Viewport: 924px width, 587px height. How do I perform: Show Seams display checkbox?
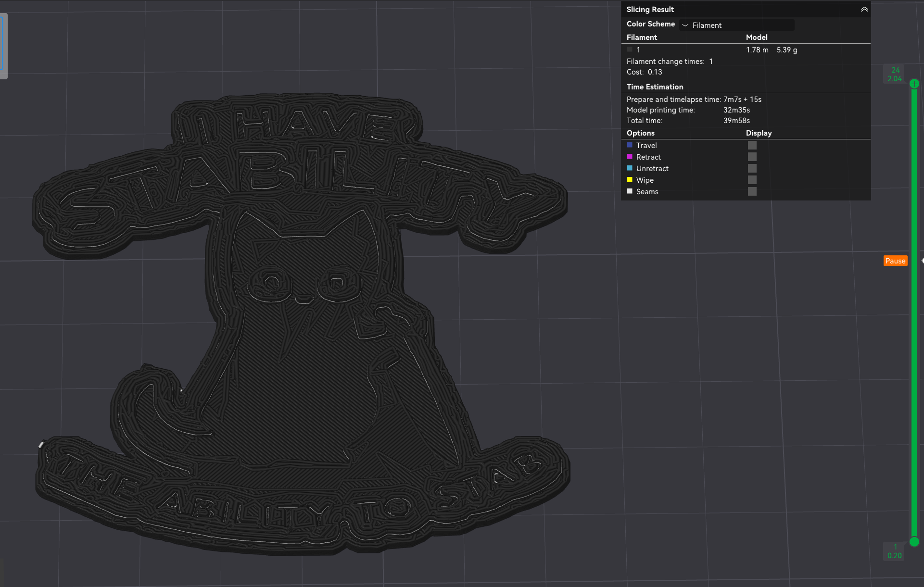point(752,191)
